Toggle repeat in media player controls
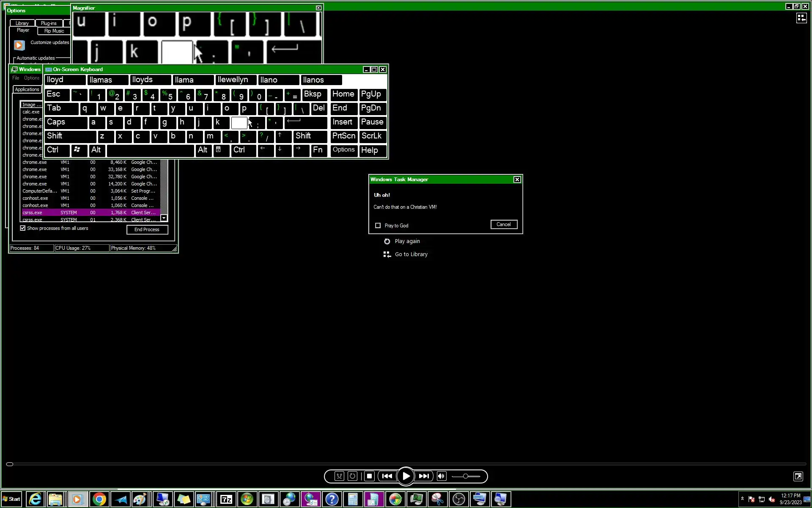The height and width of the screenshot is (508, 812). point(352,476)
